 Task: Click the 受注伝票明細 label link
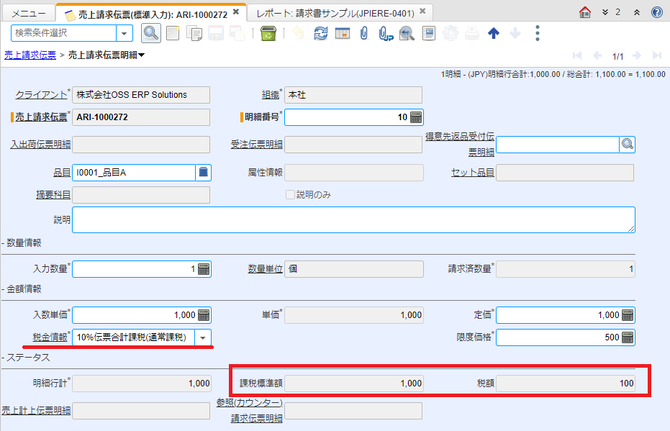[256, 144]
